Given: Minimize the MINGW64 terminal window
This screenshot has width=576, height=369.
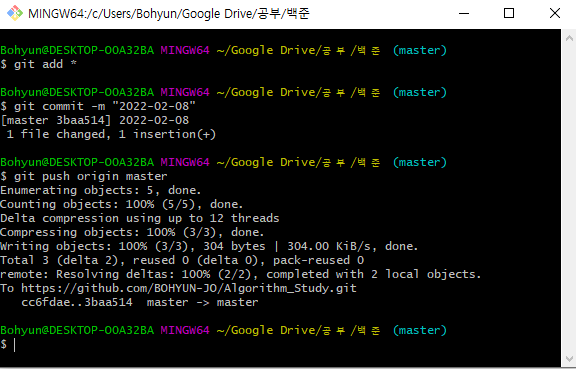Looking at the screenshot, I should click(464, 14).
